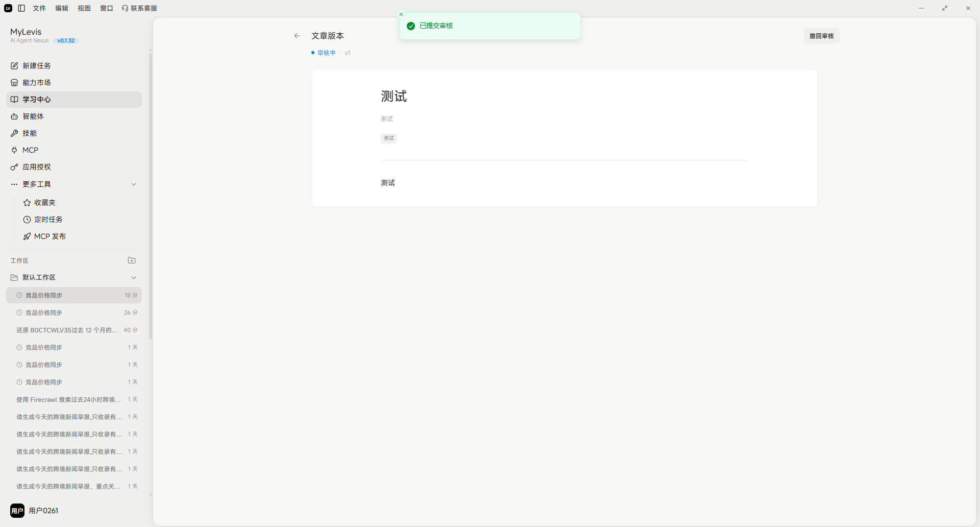The height and width of the screenshot is (527, 980).
Task: Open the 窗口 menu
Action: pos(107,8)
